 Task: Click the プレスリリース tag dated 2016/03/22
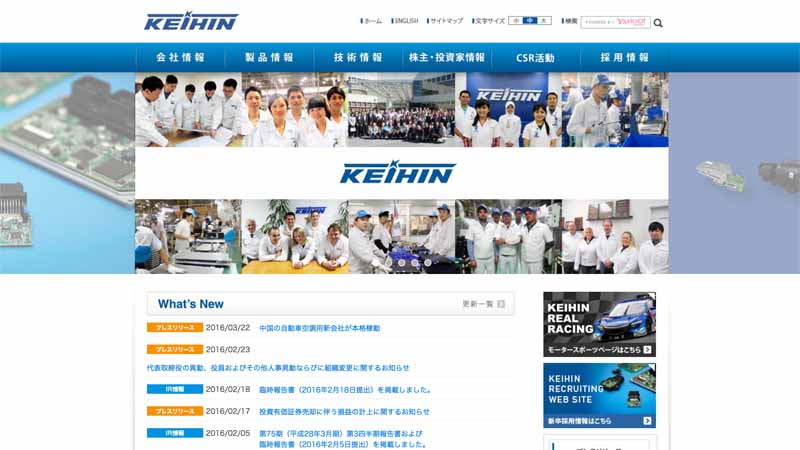coord(175,328)
